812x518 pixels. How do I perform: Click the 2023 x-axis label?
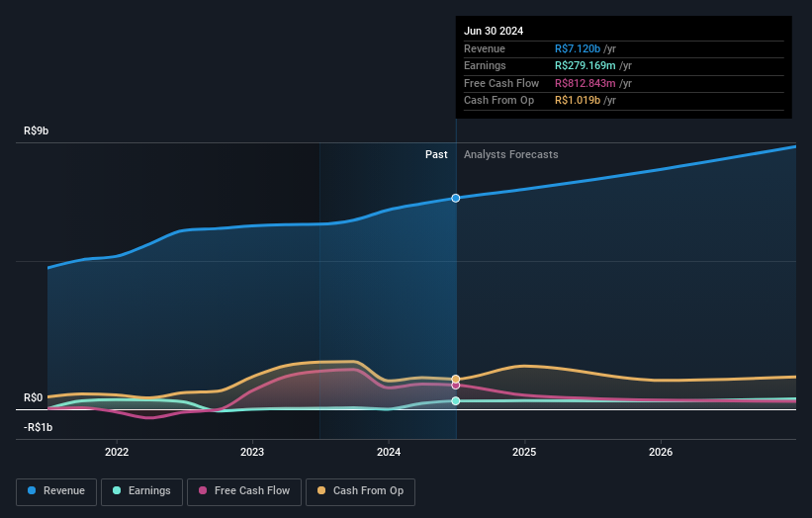pyautogui.click(x=252, y=452)
